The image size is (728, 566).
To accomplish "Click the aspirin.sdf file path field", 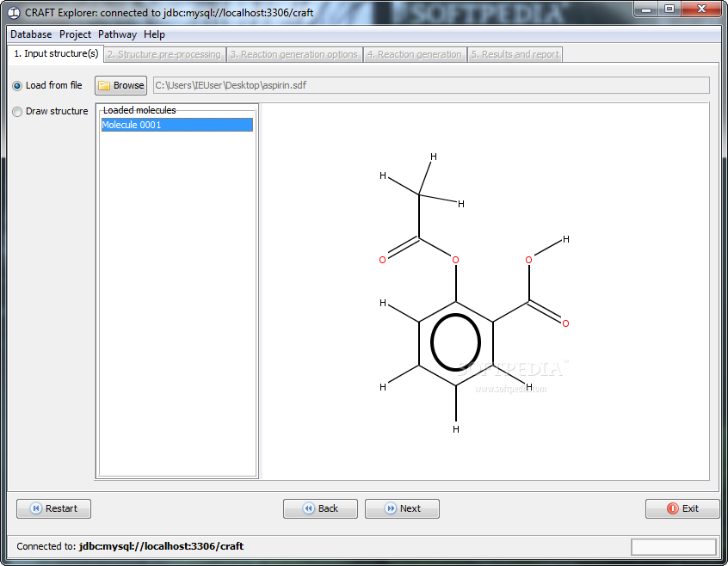I will coord(431,85).
